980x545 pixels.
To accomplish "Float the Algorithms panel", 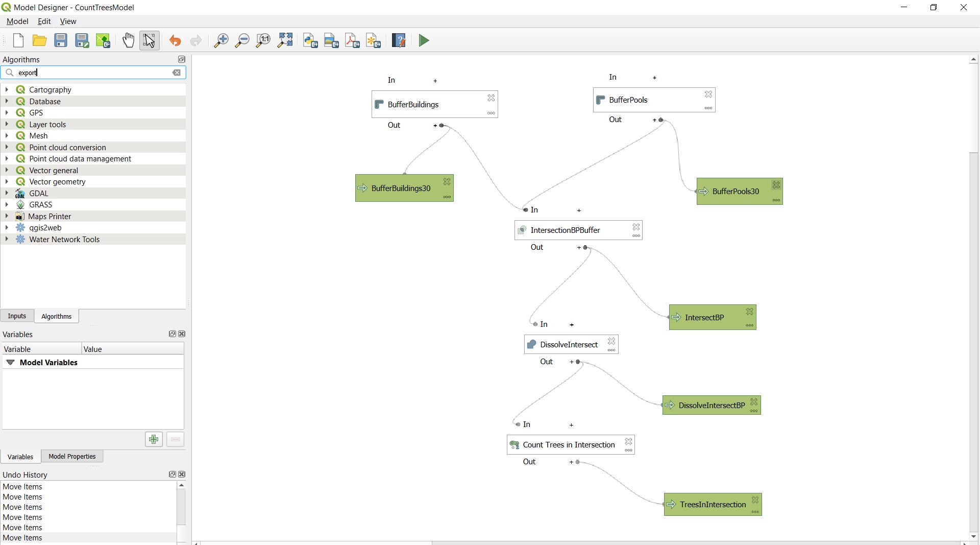I will click(x=181, y=59).
